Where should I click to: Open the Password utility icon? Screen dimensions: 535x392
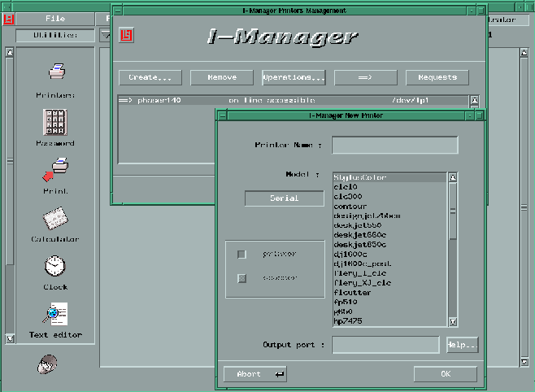pyautogui.click(x=54, y=122)
